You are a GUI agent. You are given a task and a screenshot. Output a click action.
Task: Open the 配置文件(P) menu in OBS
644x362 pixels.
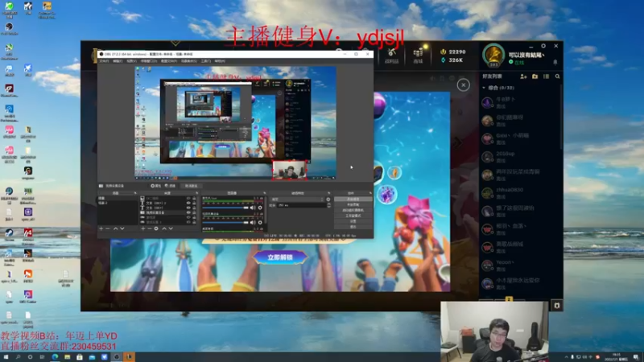point(169,61)
